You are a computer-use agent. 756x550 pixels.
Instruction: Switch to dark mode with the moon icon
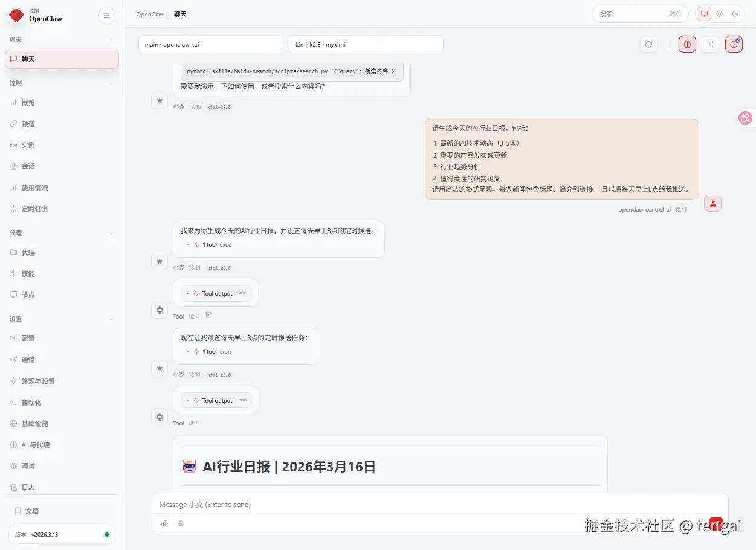tap(735, 13)
